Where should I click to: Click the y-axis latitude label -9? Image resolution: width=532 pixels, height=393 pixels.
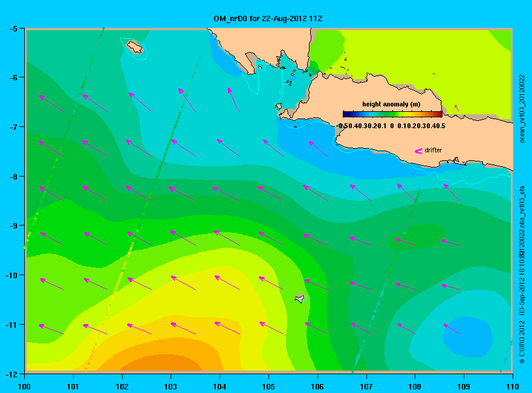coord(13,226)
